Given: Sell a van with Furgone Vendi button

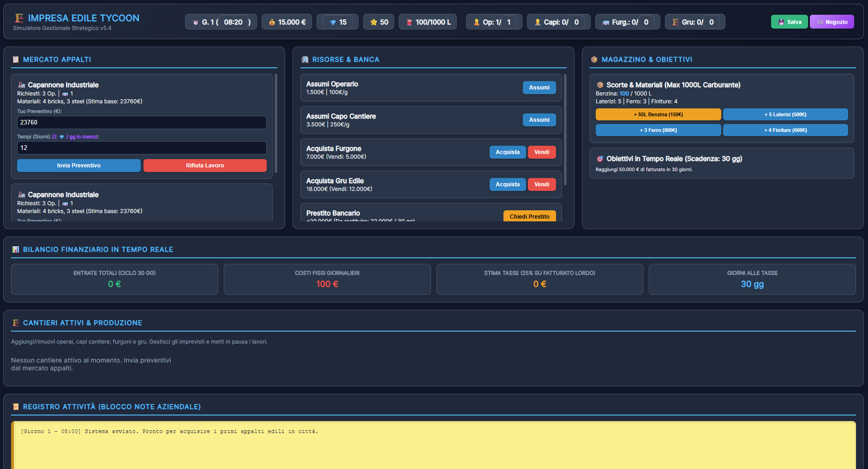Looking at the screenshot, I should point(542,152).
